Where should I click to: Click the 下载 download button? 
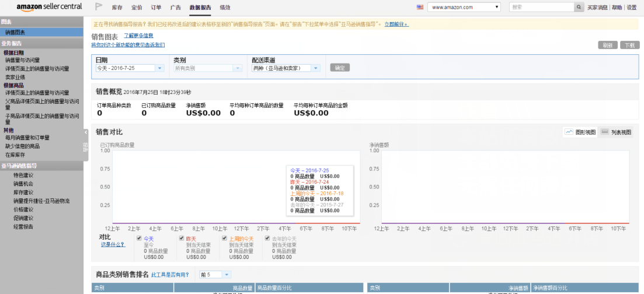(629, 45)
